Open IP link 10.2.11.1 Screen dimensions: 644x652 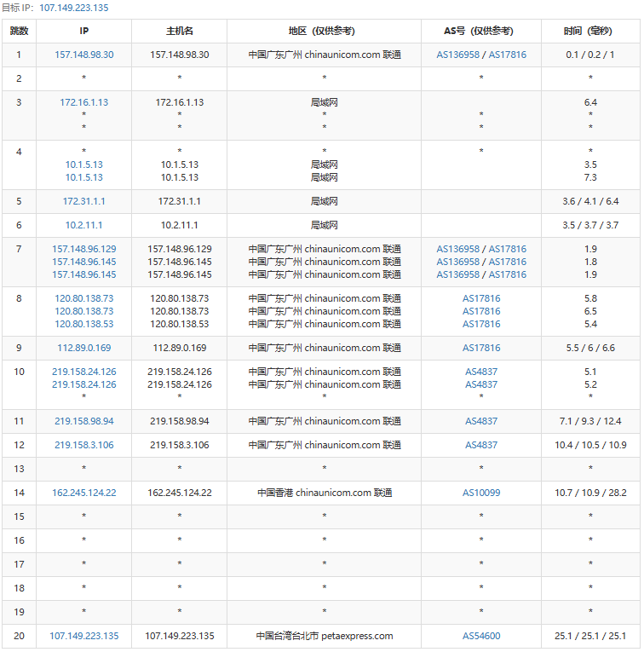pos(84,225)
